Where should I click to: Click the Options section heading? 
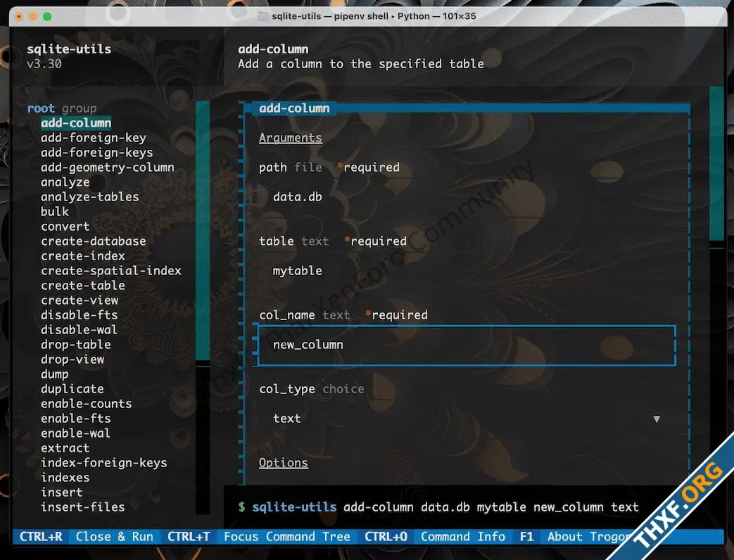pos(283,463)
